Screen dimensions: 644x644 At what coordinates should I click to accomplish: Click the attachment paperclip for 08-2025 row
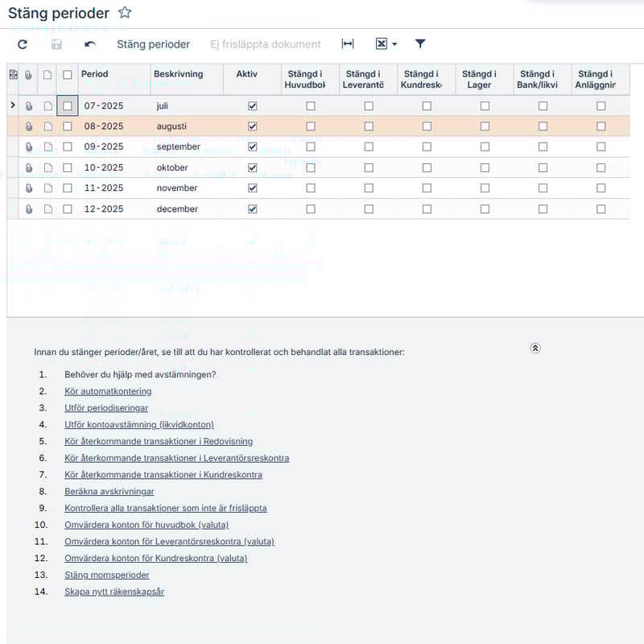click(29, 126)
